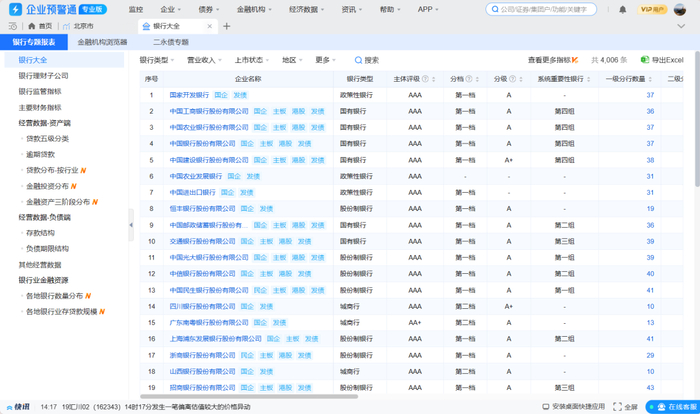Screen dimensions: 700x414
Task: Click the notification bell icon
Action: click(x=623, y=9)
